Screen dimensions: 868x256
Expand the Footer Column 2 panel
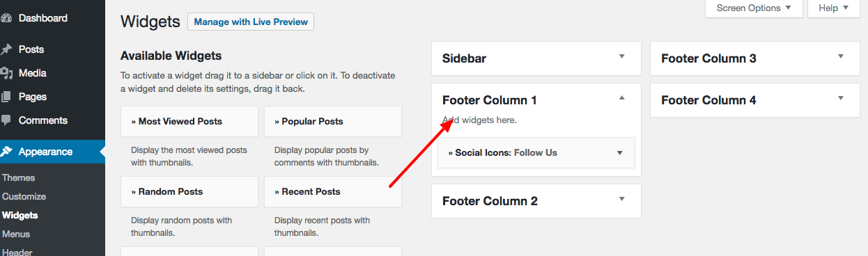point(622,200)
